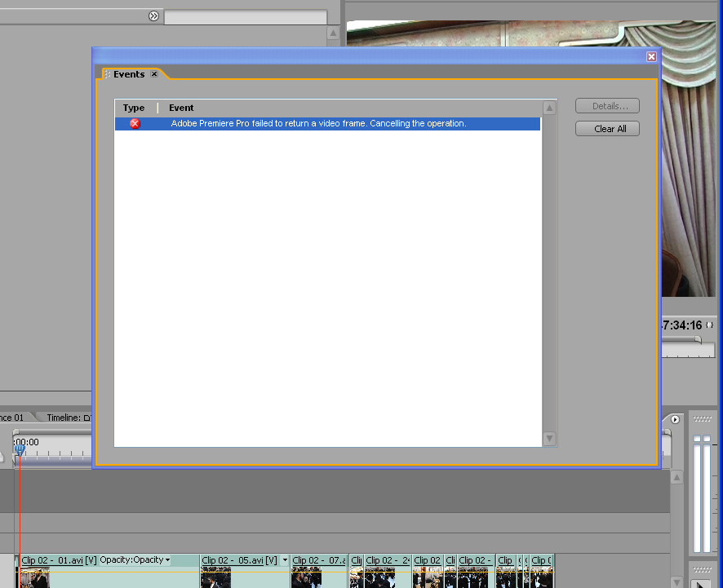Open the Timeline tab
Screen dimensions: 723x588
click(x=69, y=418)
